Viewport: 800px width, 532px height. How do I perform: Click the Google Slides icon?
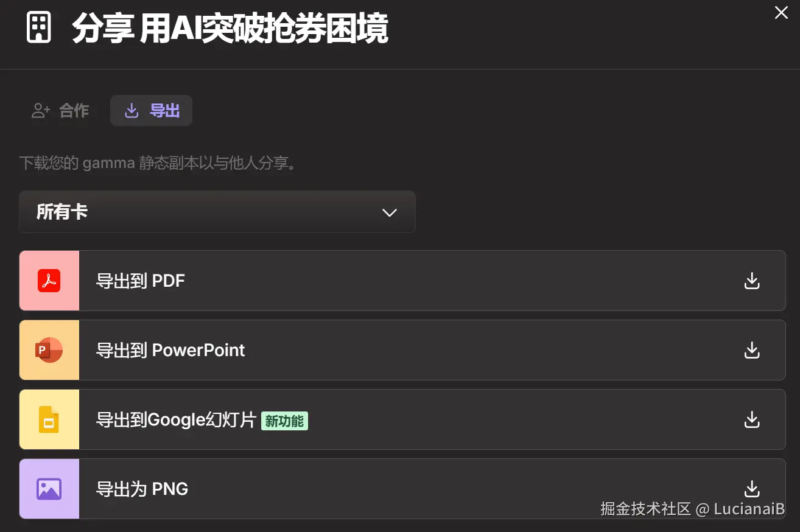(x=49, y=419)
